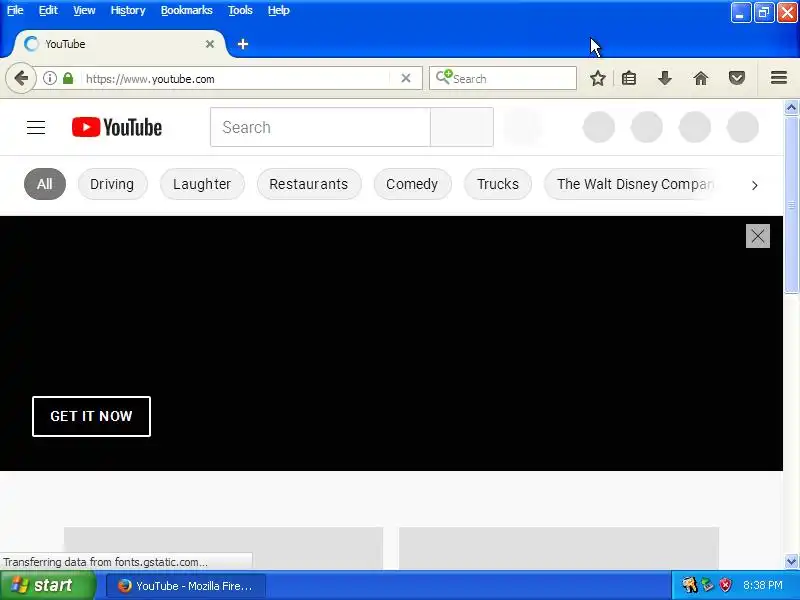Show bookmarks list icon in toolbar
This screenshot has height=600, width=800.
click(x=629, y=79)
